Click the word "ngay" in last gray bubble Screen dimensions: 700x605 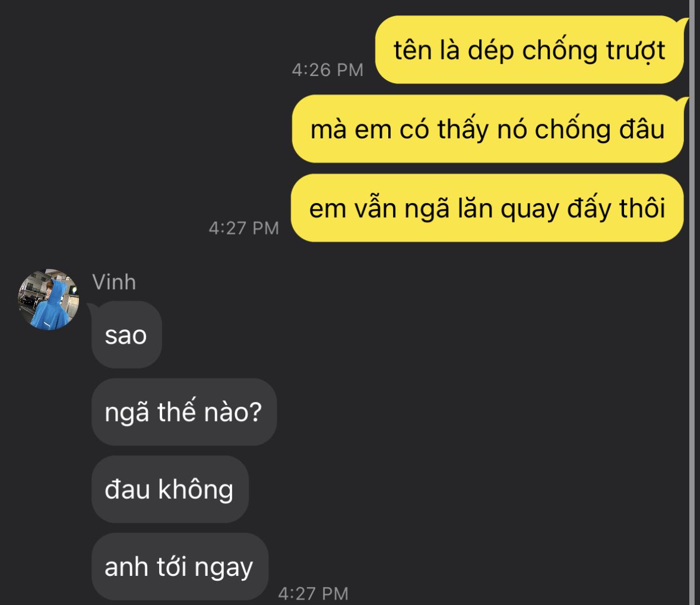click(224, 568)
